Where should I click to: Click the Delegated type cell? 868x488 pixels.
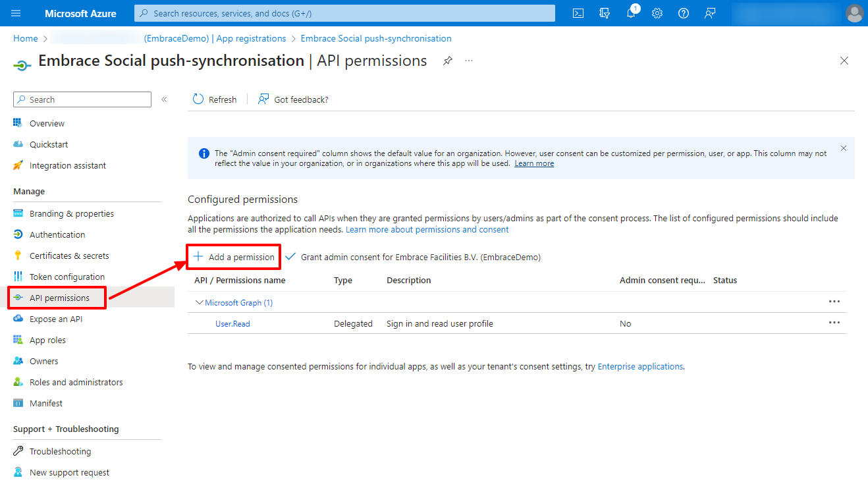pos(353,323)
